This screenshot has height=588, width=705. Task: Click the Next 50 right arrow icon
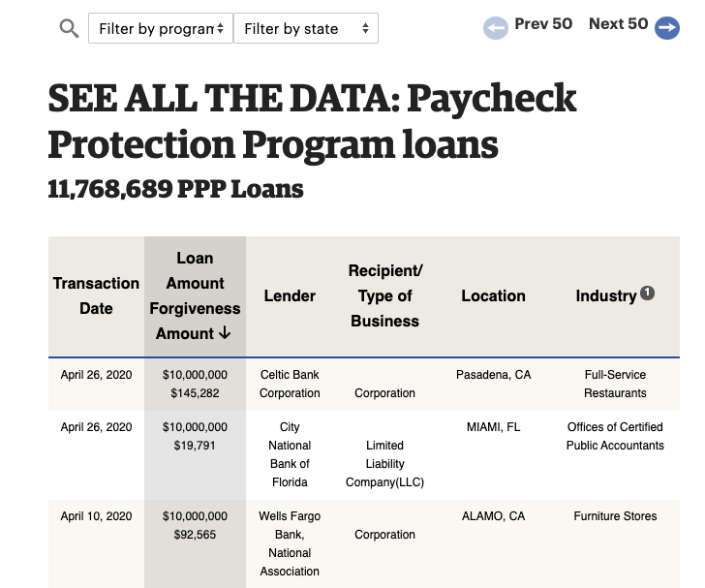[x=667, y=28]
